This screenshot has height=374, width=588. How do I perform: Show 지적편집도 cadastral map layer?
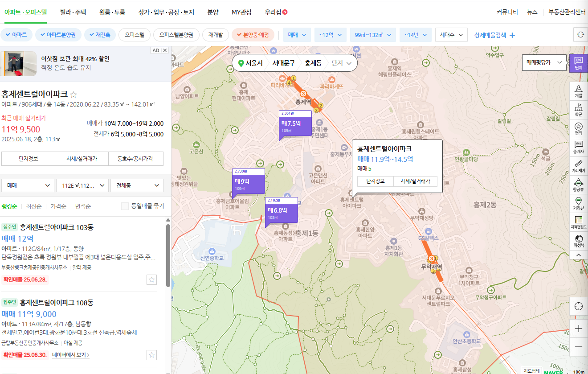pos(579,222)
